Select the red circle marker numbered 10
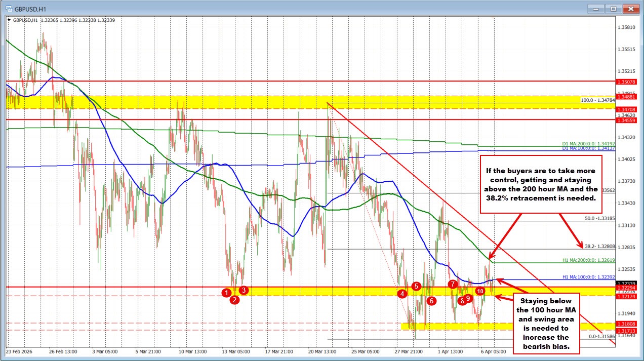The image size is (644, 361). tap(480, 291)
